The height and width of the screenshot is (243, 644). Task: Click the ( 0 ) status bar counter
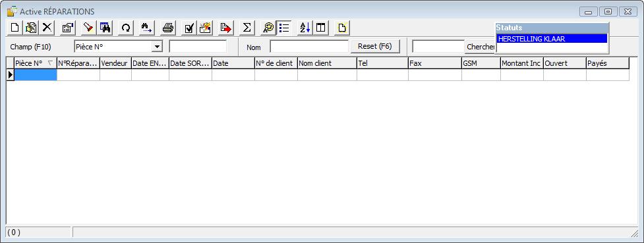point(14,232)
